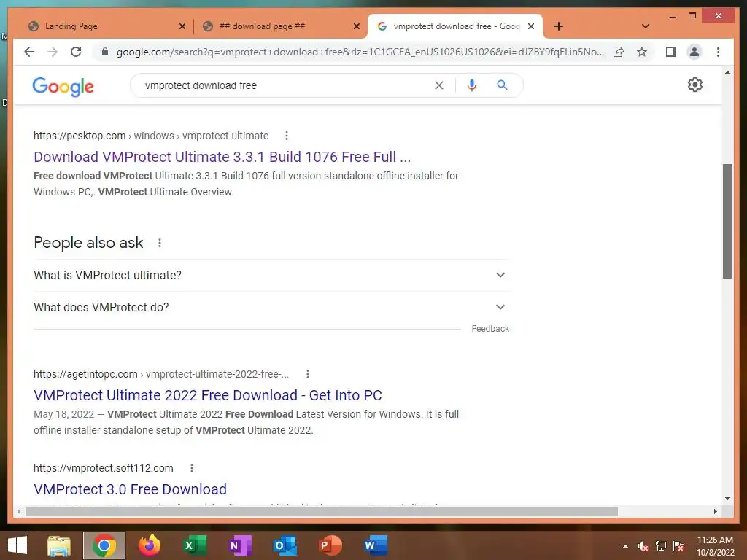This screenshot has height=560, width=747.
Task: Launch OneNote from the taskbar
Action: [239, 545]
